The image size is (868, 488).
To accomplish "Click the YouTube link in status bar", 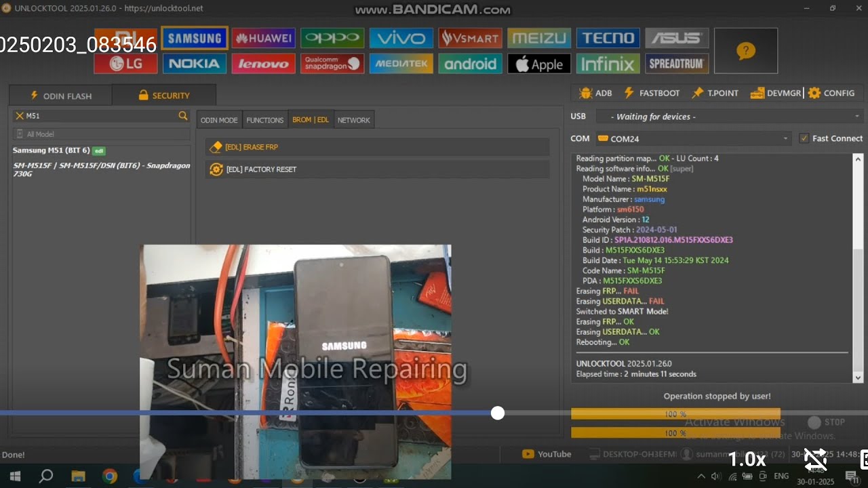I will (x=547, y=454).
